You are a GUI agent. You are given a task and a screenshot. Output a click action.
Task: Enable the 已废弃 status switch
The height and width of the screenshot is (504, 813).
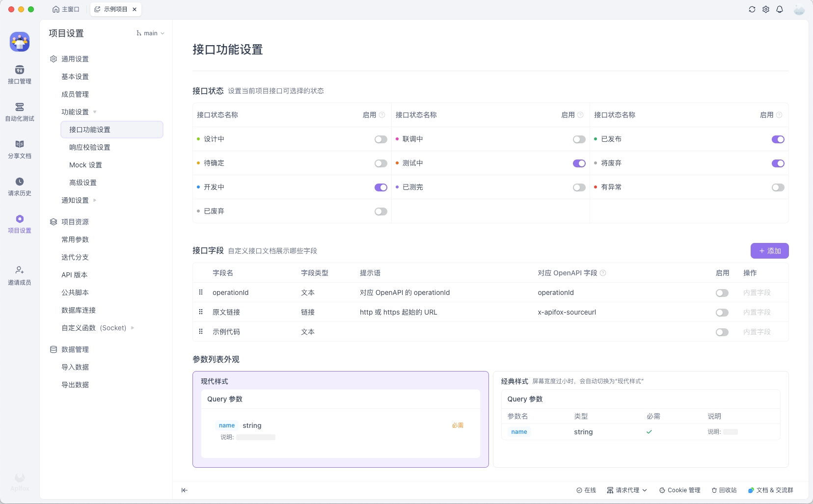click(x=381, y=212)
